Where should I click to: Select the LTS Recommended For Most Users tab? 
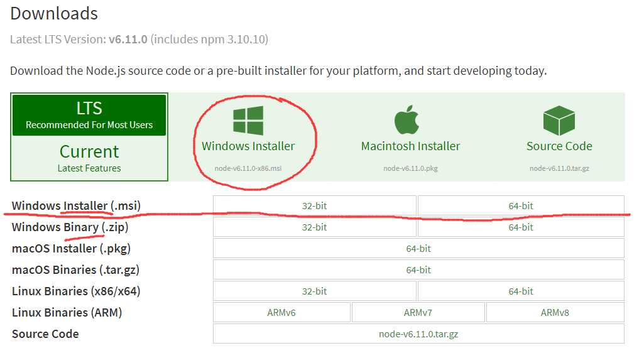coord(89,115)
